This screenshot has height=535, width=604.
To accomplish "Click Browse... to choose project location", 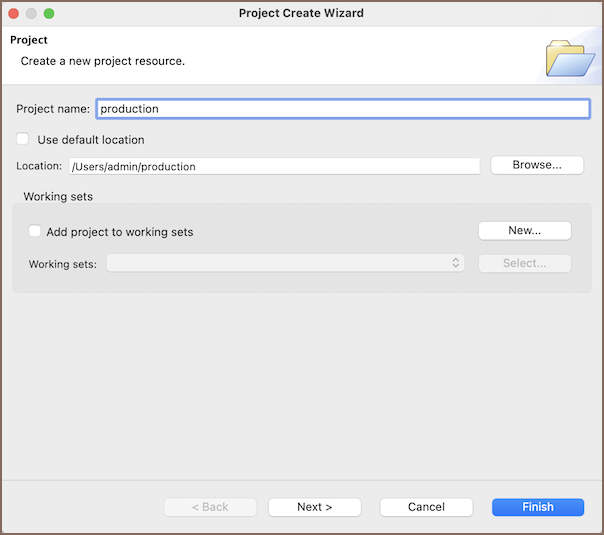I will [536, 165].
